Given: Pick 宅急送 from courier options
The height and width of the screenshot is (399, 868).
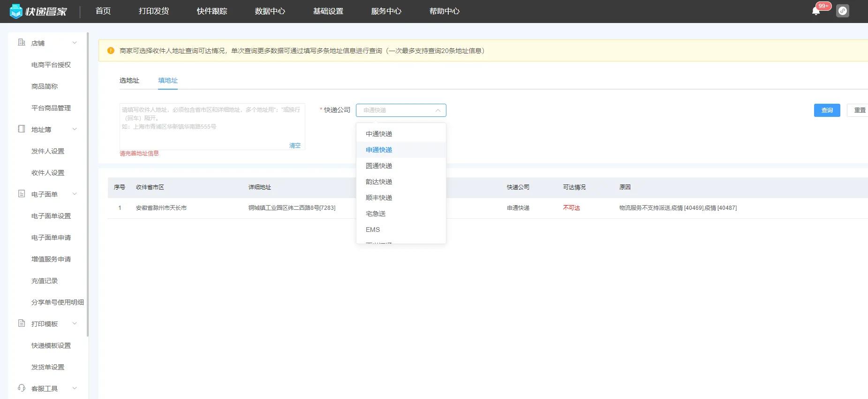Looking at the screenshot, I should [x=401, y=214].
